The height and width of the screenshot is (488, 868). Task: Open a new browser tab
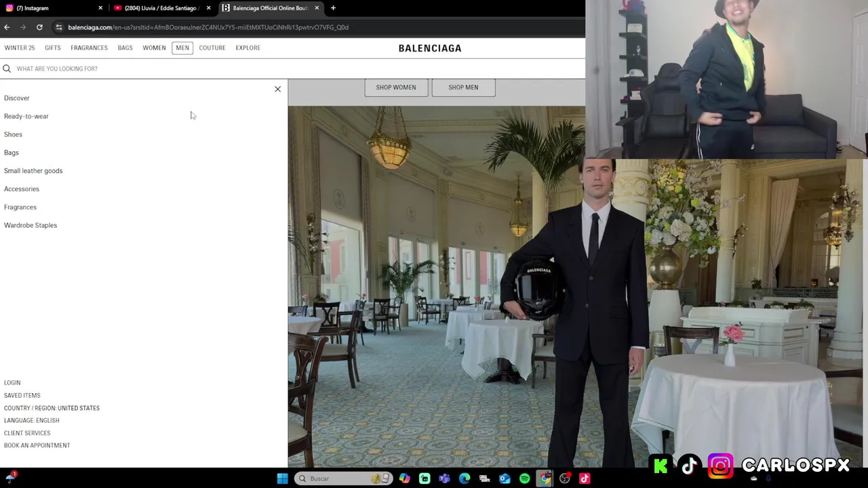point(333,8)
